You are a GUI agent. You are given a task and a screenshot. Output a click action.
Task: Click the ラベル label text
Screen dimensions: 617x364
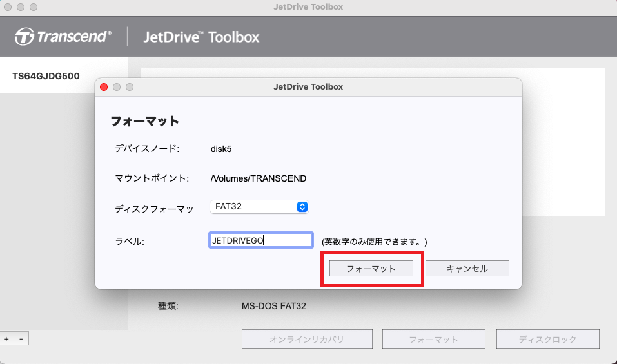pos(130,241)
